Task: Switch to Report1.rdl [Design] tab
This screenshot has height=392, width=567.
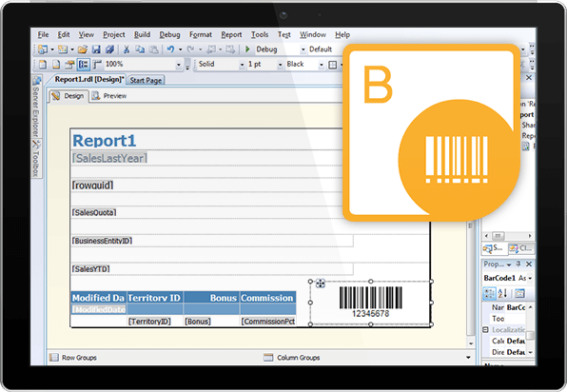Action: point(89,79)
